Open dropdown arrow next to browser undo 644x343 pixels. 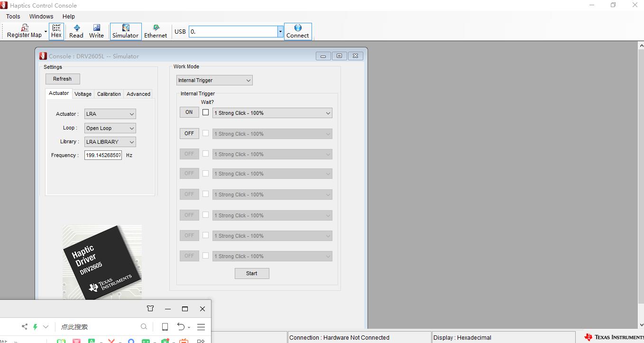[x=189, y=327]
